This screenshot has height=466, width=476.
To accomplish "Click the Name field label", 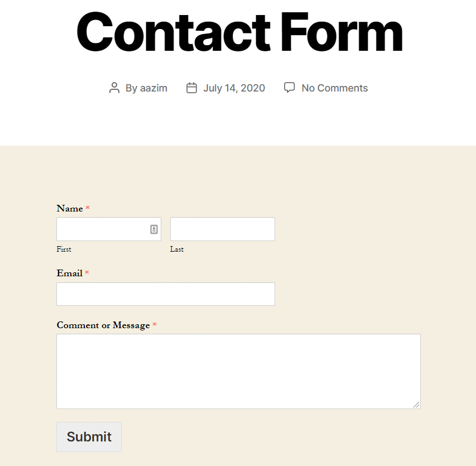I will pyautogui.click(x=70, y=209).
